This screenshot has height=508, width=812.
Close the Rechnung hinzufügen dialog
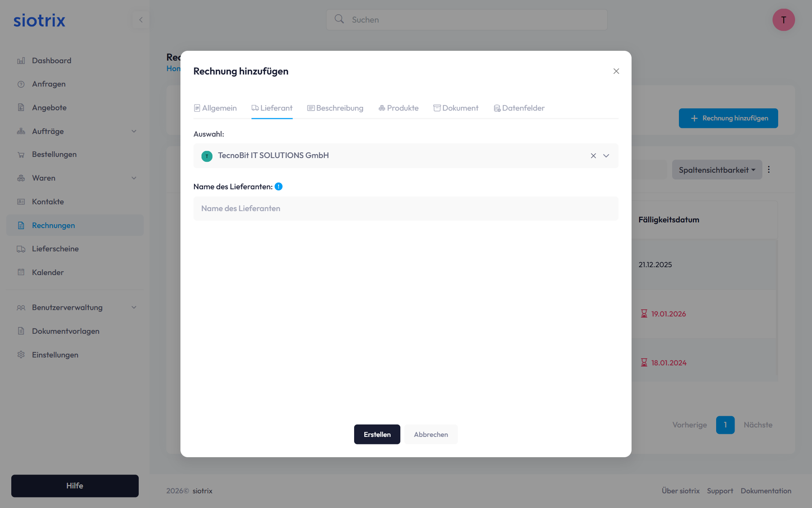(x=616, y=71)
